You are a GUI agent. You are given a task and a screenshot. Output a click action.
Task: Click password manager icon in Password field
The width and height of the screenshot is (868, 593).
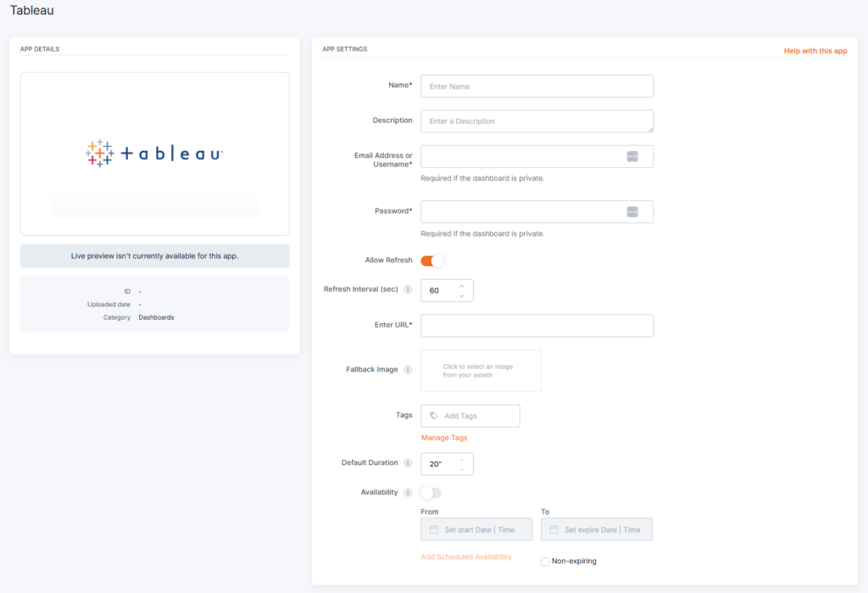coord(632,211)
